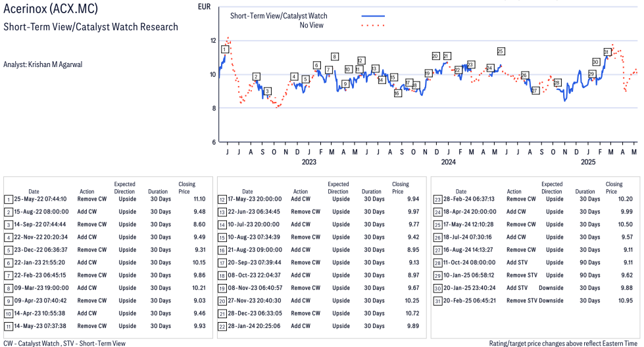Image resolution: width=644 pixels, height=347 pixels.
Task: Select the 'CW - Catalyst Watch, STV - Short-Term View' footnote
Action: [64, 343]
